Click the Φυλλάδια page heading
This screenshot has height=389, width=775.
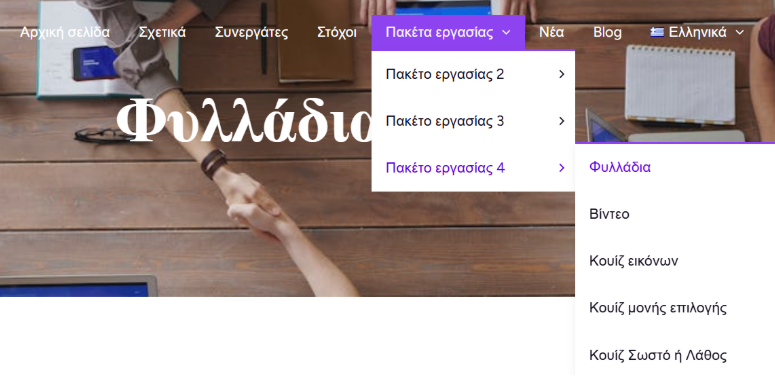pyautogui.click(x=244, y=120)
